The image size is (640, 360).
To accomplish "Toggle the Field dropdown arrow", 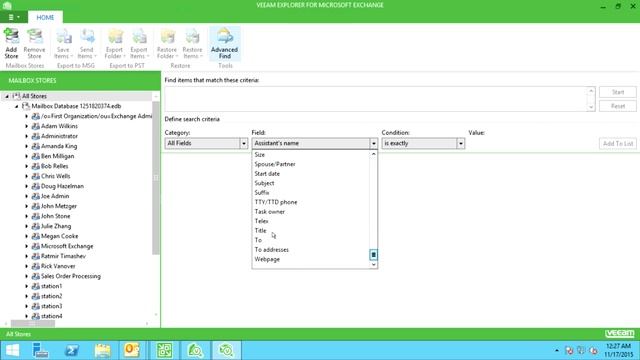I will click(x=373, y=143).
